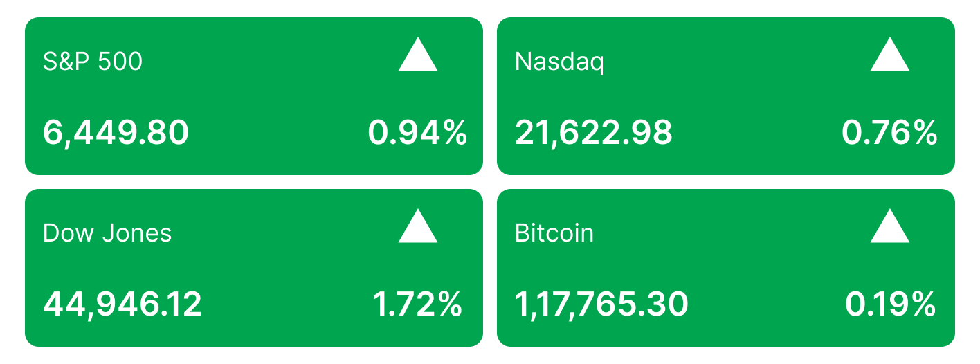Click the 6,449.80 index value

pyautogui.click(x=116, y=133)
